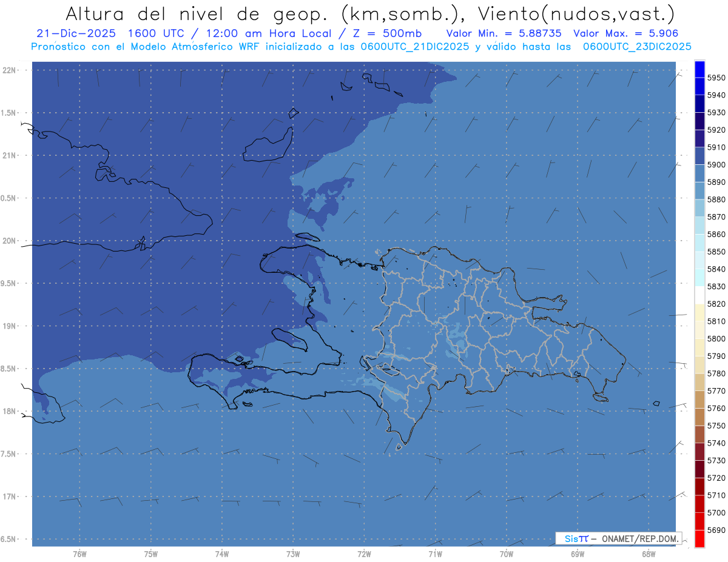Select the '21N' latitude label
728x562 pixels.
(x=9, y=155)
